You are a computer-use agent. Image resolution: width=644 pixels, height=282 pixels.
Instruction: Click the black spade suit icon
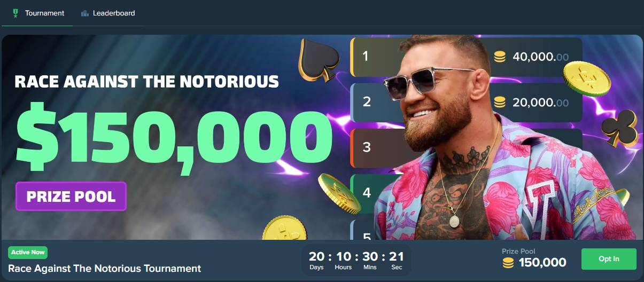tap(319, 60)
